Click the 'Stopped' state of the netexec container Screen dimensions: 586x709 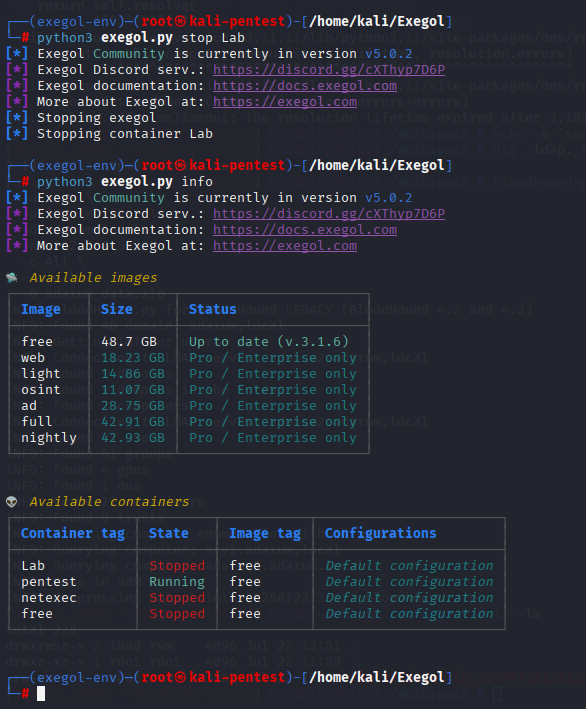click(x=177, y=598)
